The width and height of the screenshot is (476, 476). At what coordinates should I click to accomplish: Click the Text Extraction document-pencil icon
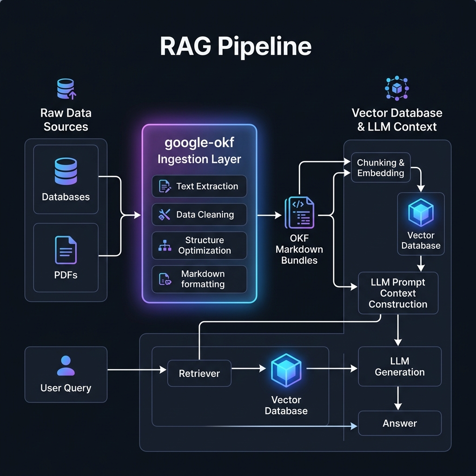(165, 186)
